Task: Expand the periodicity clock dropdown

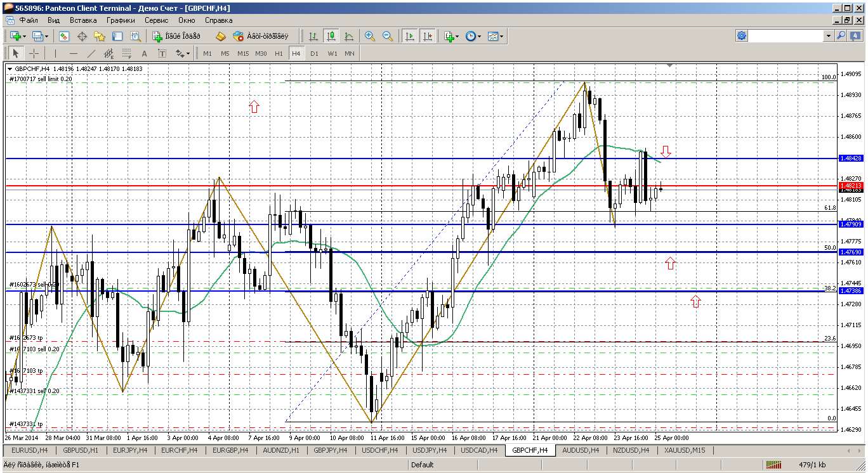Action: 473,36
